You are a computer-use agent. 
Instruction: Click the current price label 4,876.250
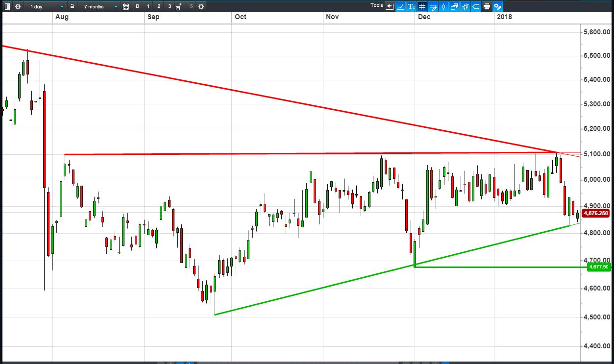[x=596, y=213]
